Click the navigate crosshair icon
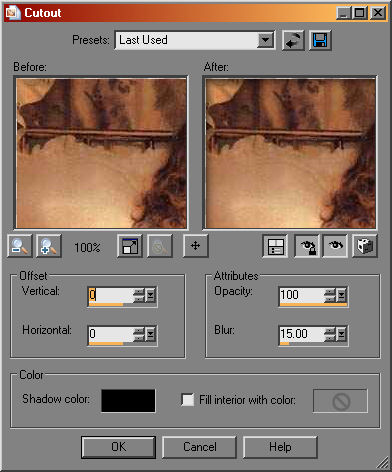Viewport: 392px width, 472px height. [195, 246]
